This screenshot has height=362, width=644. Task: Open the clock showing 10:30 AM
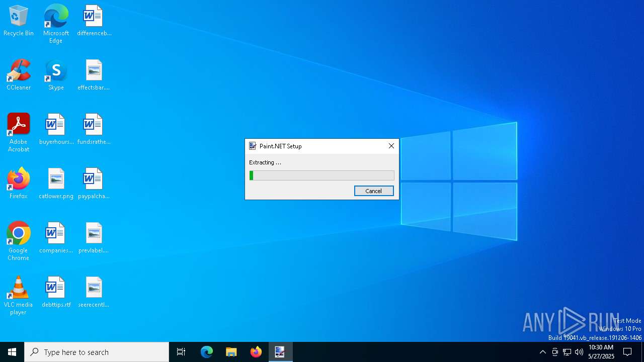(x=601, y=352)
